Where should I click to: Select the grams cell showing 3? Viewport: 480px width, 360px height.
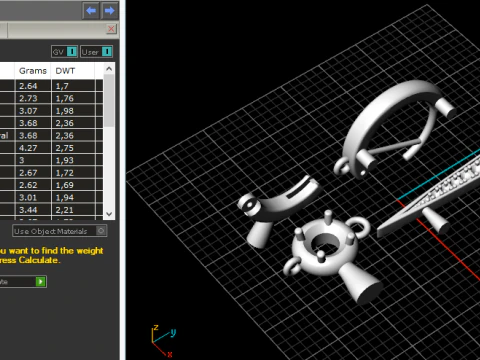coord(33,160)
